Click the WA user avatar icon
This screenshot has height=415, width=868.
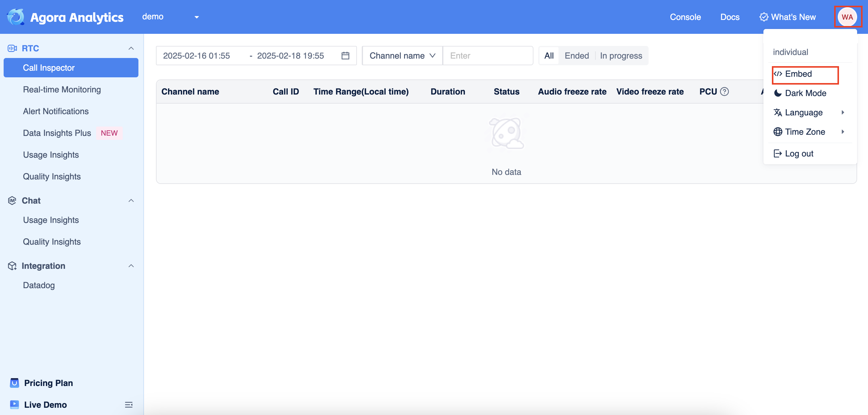coord(847,17)
